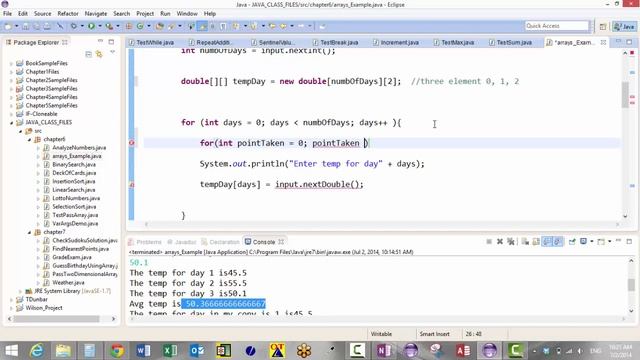
Task: Click the error marker beside the pointTaken line
Action: tap(131, 143)
